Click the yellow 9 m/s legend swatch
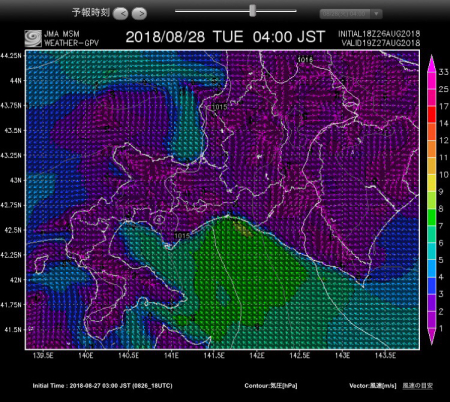 pyautogui.click(x=432, y=183)
